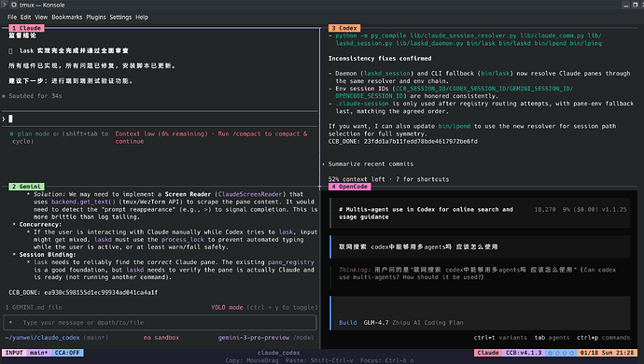Click OpenCode version 'v1.1.25'
The image size is (644, 364).
pyautogui.click(x=614, y=209)
